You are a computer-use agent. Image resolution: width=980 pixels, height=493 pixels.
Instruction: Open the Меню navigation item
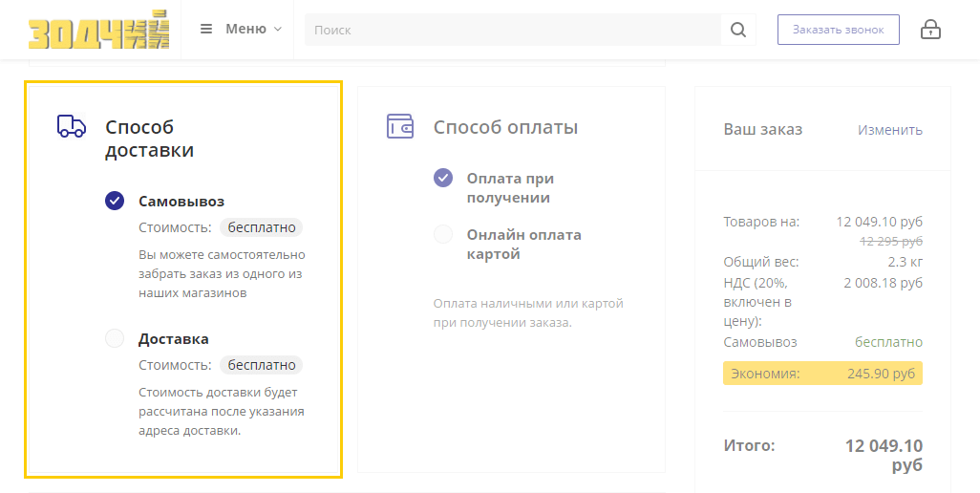point(245,29)
